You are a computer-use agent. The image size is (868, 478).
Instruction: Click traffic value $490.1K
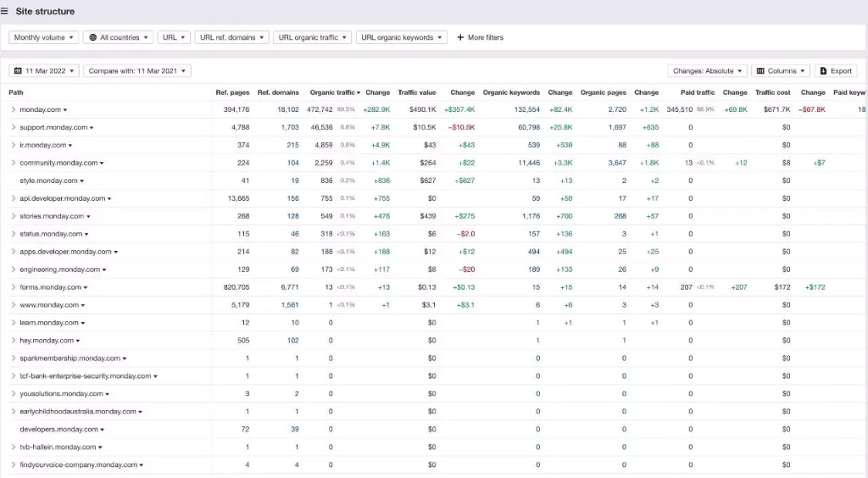point(422,109)
